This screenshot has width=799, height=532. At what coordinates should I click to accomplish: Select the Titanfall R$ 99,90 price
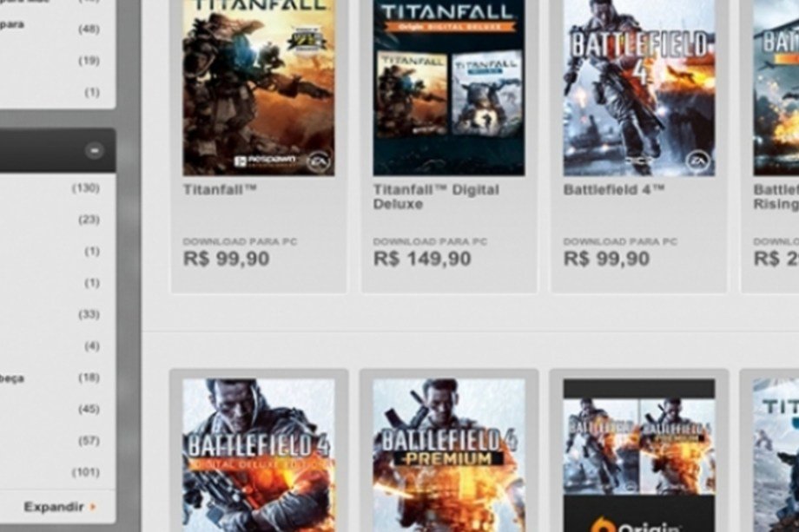(227, 259)
